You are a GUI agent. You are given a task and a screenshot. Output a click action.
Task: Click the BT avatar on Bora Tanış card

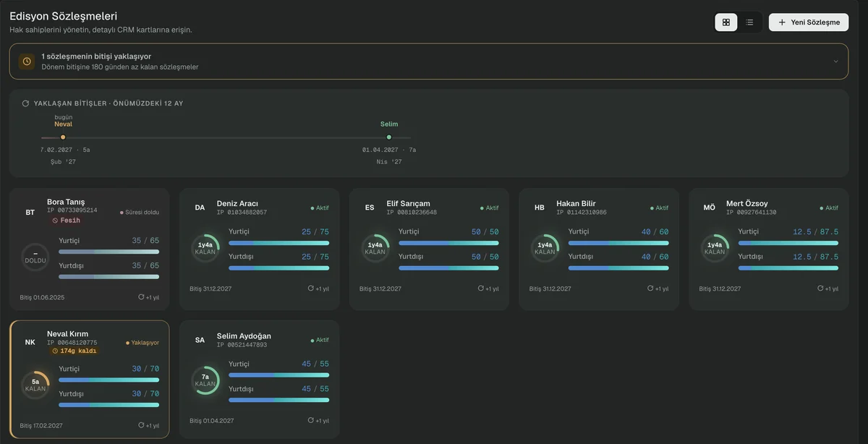(30, 213)
